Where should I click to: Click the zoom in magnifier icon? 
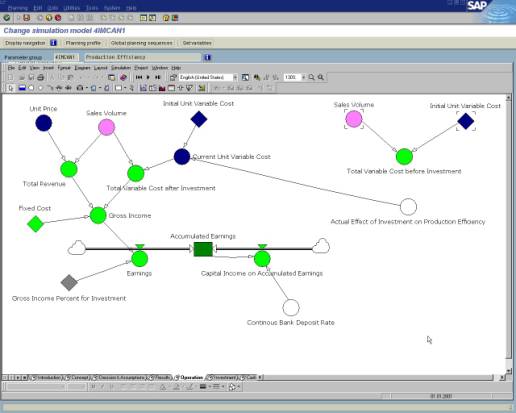311,77
